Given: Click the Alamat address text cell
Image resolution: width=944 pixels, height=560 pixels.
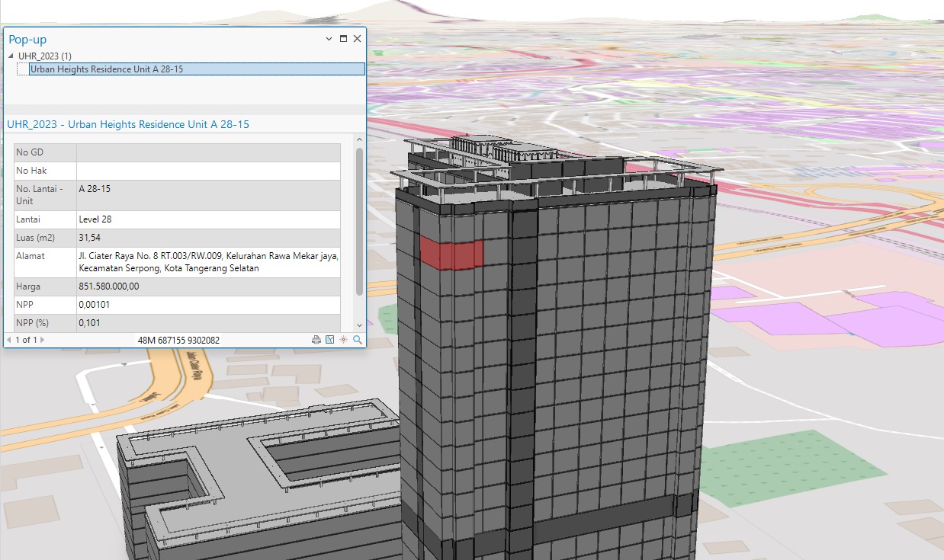Looking at the screenshot, I should point(208,262).
